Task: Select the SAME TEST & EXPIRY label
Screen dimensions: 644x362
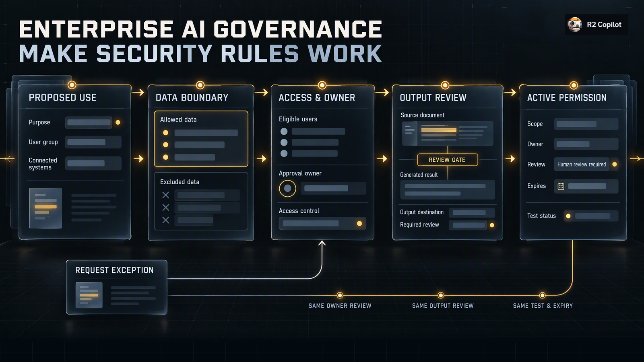Action: (543, 306)
